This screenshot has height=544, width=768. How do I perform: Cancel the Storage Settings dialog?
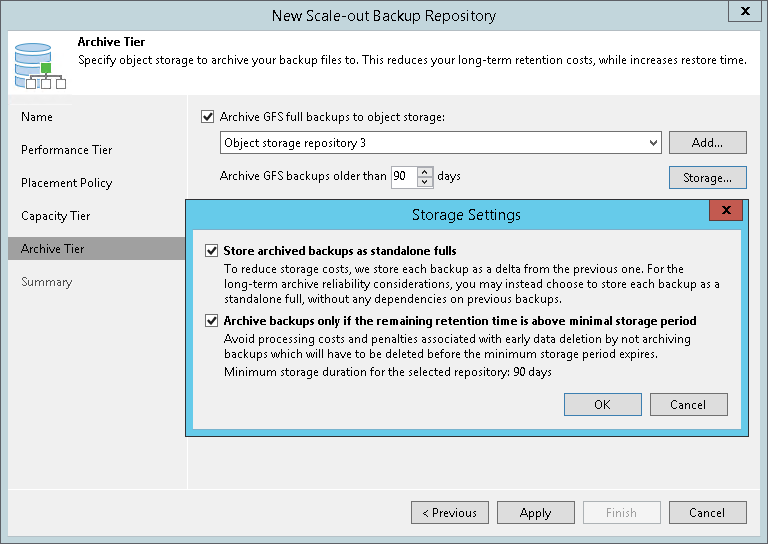(x=688, y=405)
